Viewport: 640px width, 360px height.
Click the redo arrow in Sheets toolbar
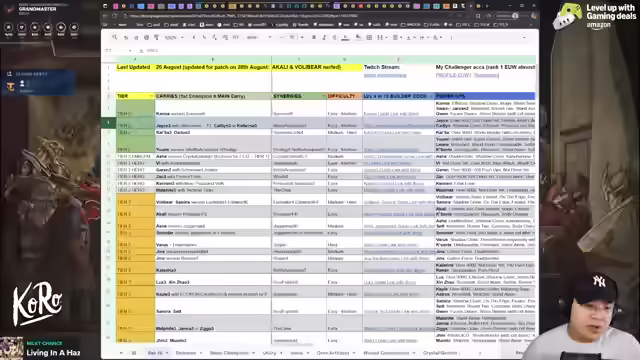(x=136, y=38)
